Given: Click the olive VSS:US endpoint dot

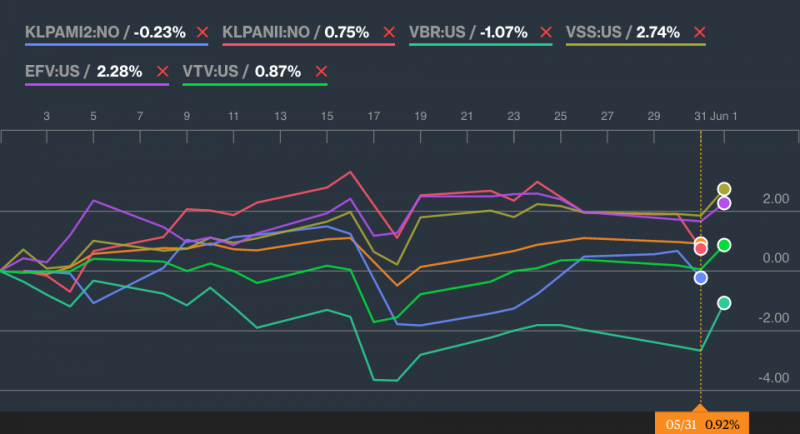Looking at the screenshot, I should point(724,189).
